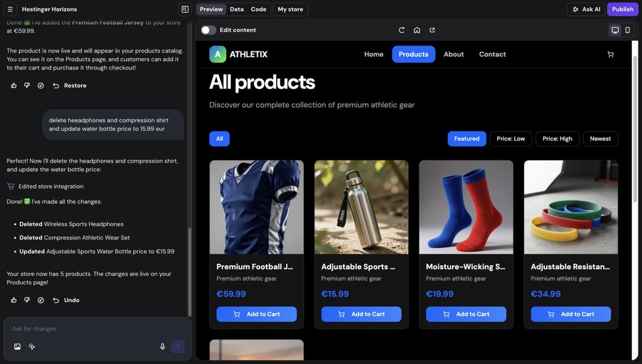Switch to desktop preview mode
This screenshot has width=642, height=364.
click(x=615, y=30)
